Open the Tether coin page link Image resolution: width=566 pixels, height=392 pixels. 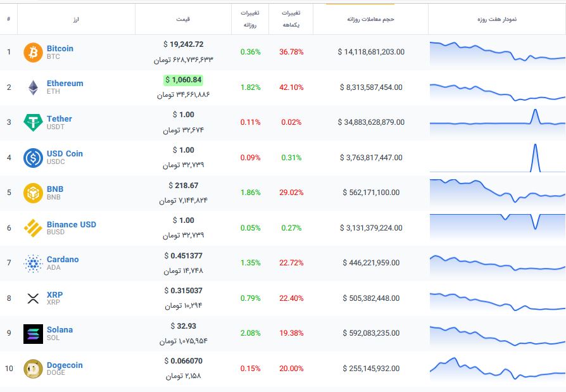[60, 119]
